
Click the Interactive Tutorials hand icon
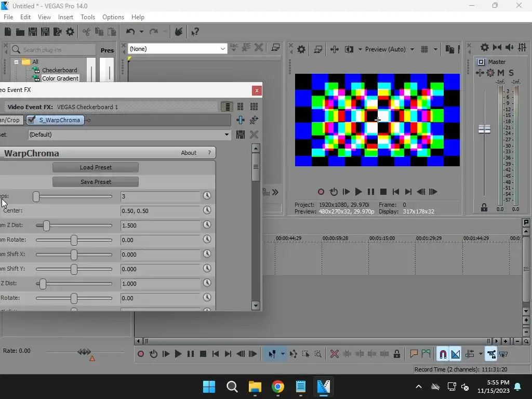[179, 32]
